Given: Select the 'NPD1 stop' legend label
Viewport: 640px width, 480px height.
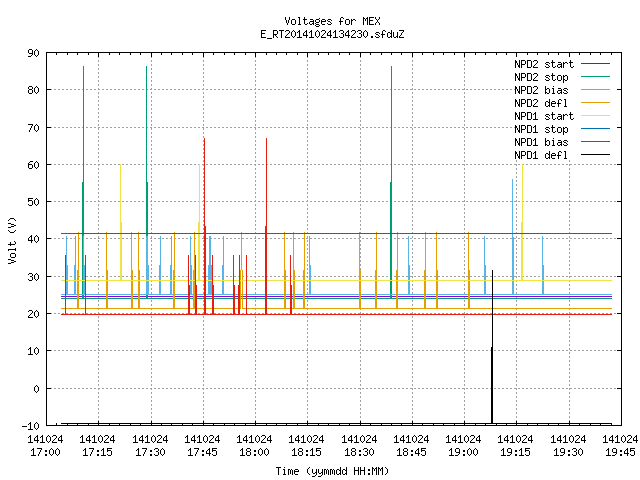Looking at the screenshot, I should click(x=541, y=129).
